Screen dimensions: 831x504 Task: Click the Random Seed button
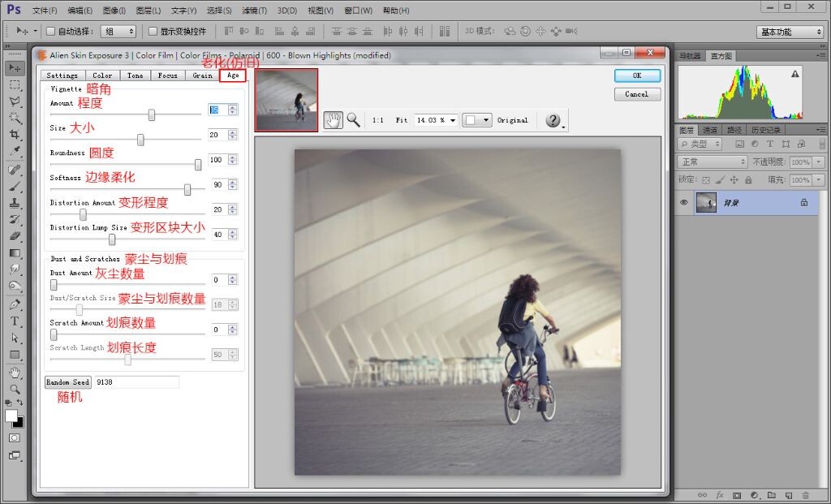coord(68,382)
